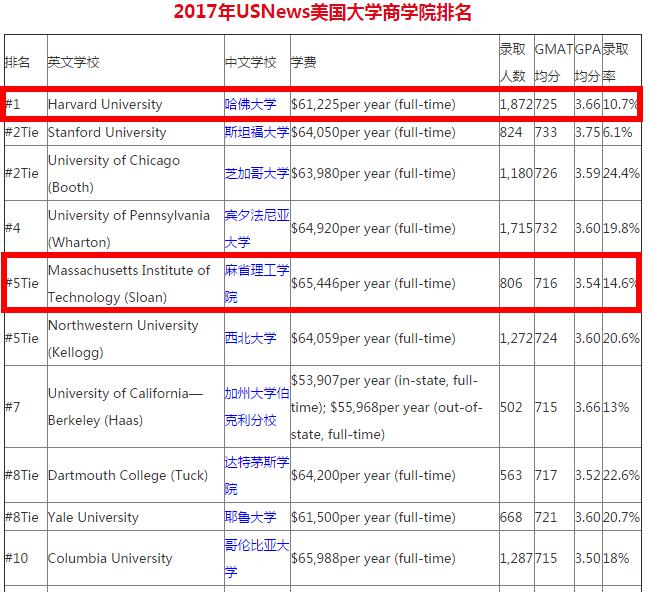Screen dimensions: 659x592
Task: Click MIT's enrollment value 806
Action: coord(511,284)
